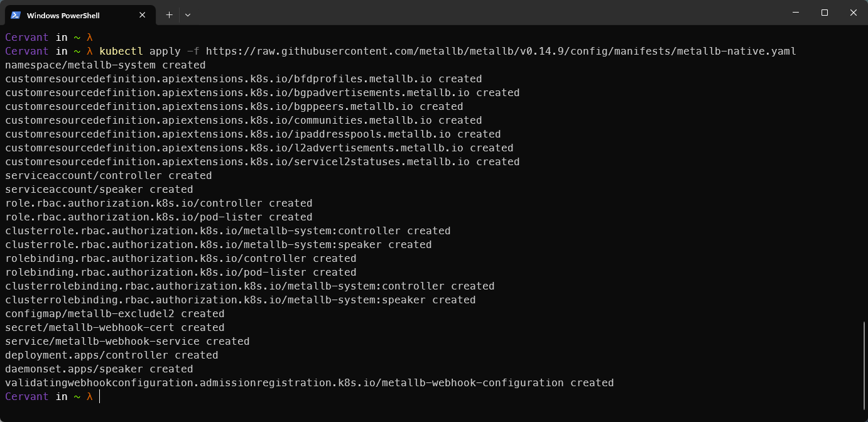868x422 pixels.
Task: Open the metallb-native.yaml GitHub URL
Action: coord(501,51)
